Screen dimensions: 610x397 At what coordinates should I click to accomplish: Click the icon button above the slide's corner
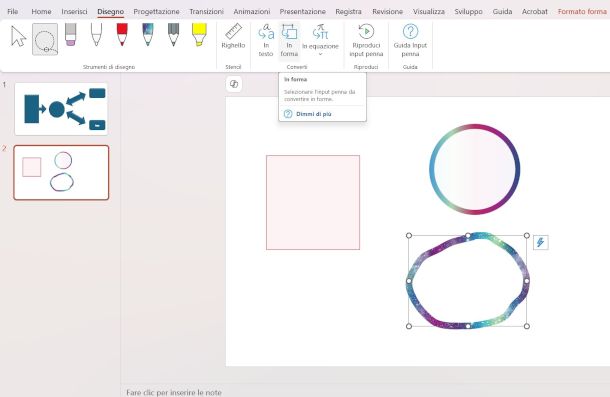tap(234, 84)
